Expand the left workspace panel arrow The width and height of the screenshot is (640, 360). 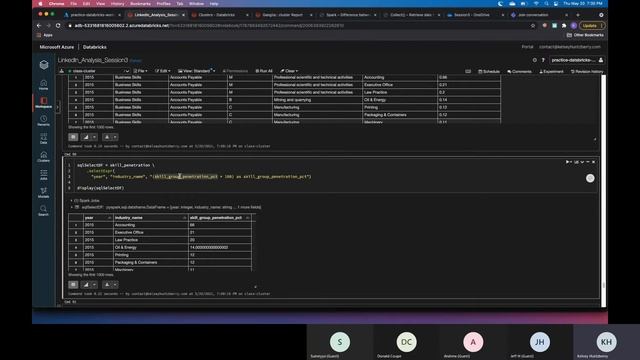point(58,107)
